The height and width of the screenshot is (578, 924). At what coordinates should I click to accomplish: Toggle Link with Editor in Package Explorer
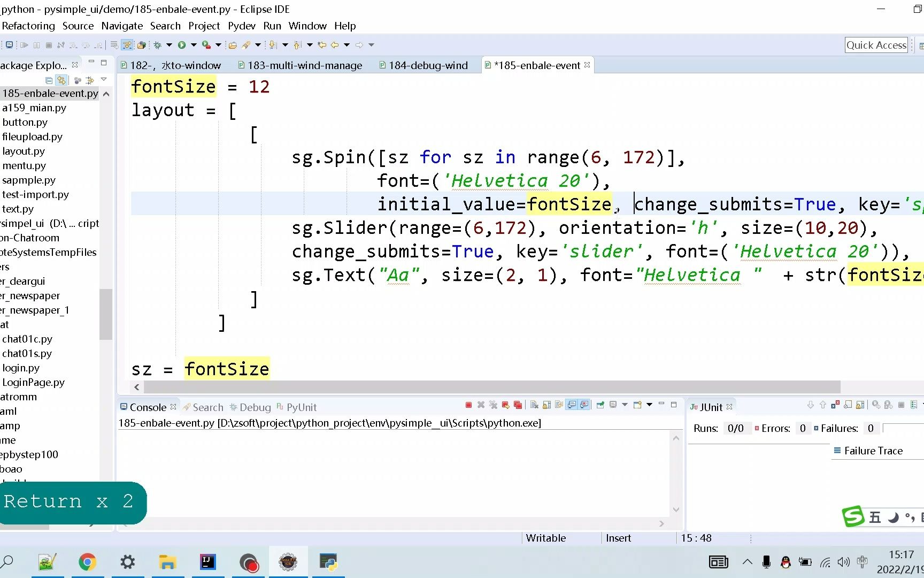click(61, 80)
